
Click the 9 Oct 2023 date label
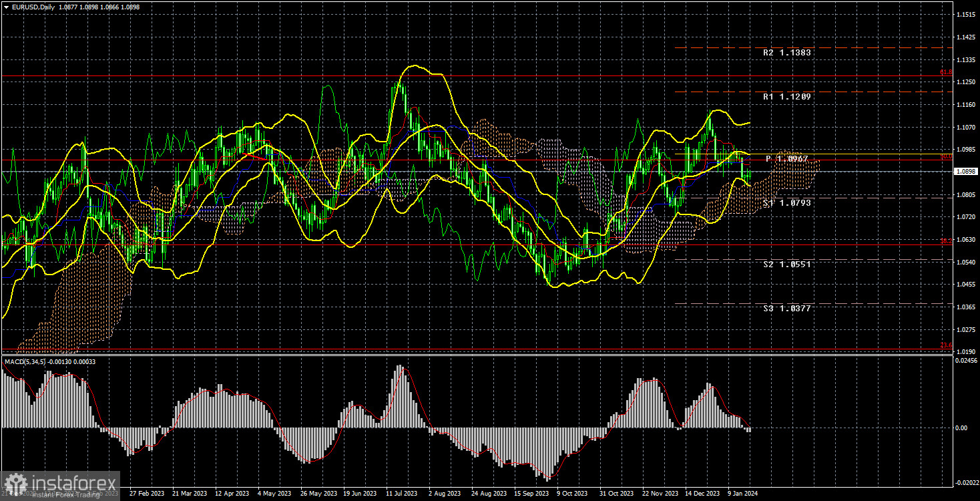[573, 494]
